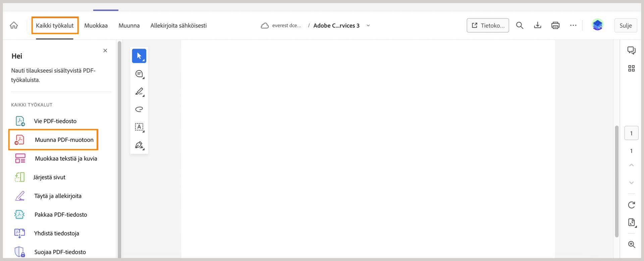Open the Kaikki työkalut tab
The height and width of the screenshot is (261, 644).
pyautogui.click(x=55, y=25)
